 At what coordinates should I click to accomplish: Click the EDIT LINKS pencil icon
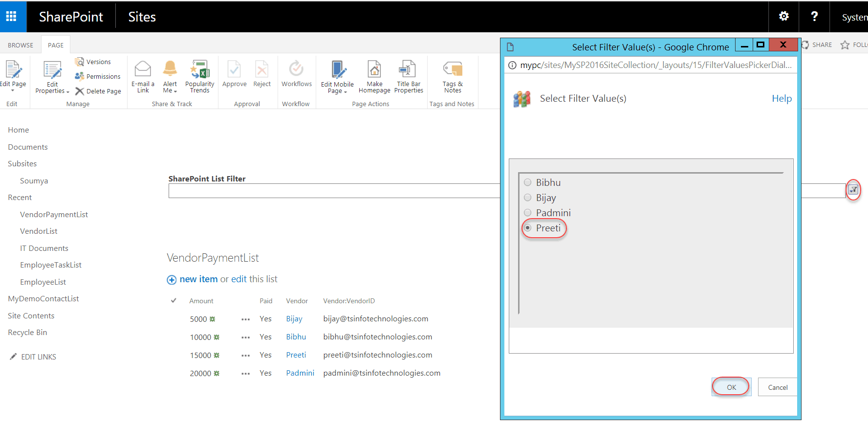pyautogui.click(x=13, y=357)
